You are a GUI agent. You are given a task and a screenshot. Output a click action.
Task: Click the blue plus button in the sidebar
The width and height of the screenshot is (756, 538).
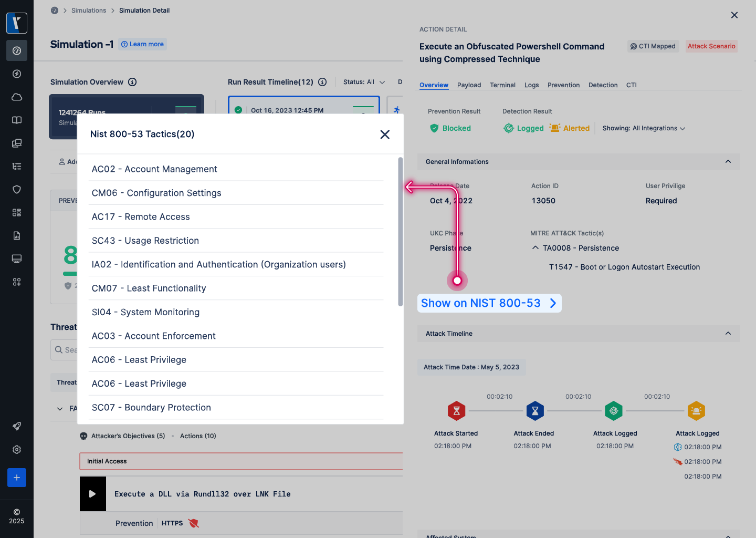click(x=17, y=478)
